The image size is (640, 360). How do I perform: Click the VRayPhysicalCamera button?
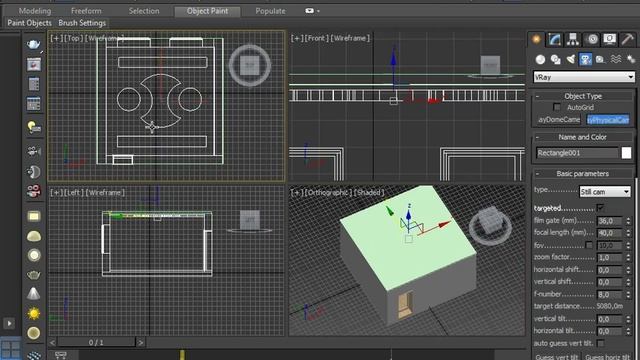point(608,120)
